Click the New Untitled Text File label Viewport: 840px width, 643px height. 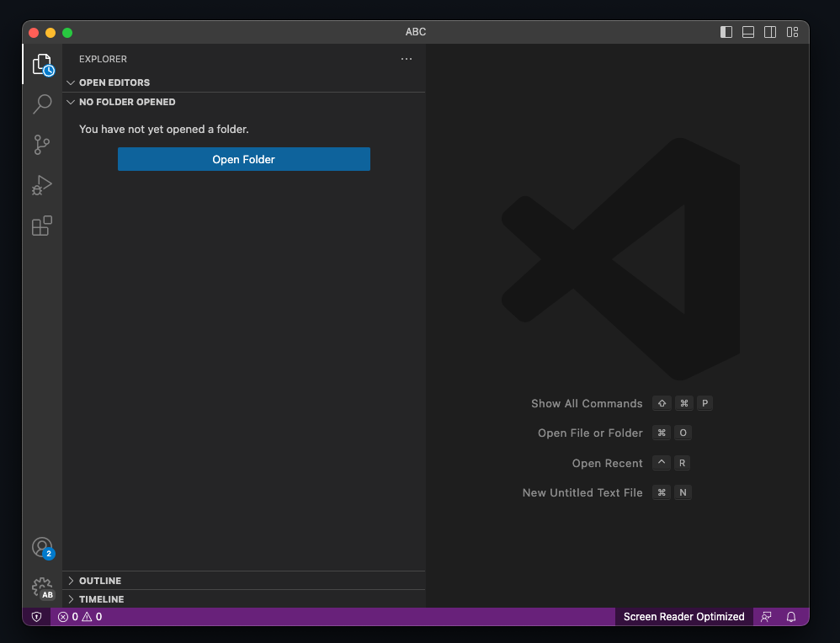582,492
